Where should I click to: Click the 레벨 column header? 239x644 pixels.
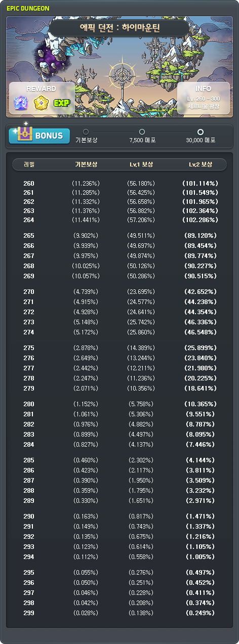tap(29, 165)
